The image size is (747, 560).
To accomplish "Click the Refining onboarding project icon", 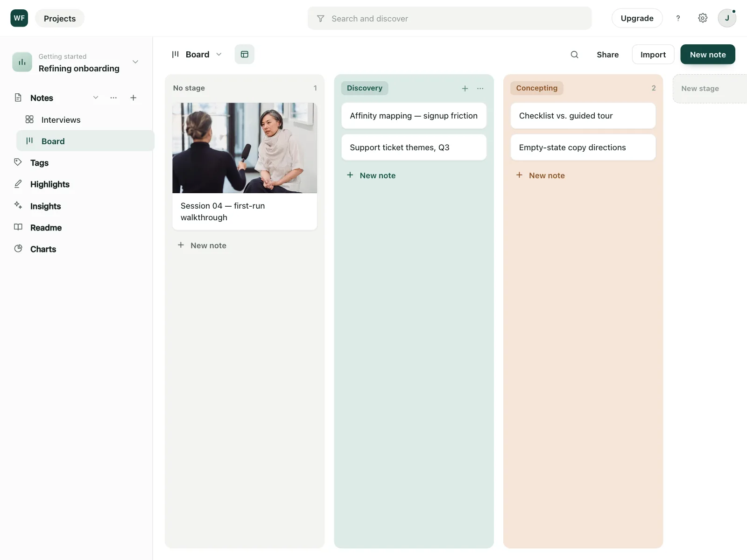I will click(22, 62).
